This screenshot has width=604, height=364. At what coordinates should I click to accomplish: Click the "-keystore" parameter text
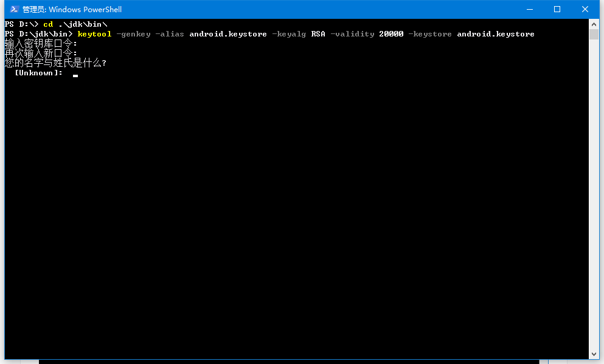(x=430, y=34)
